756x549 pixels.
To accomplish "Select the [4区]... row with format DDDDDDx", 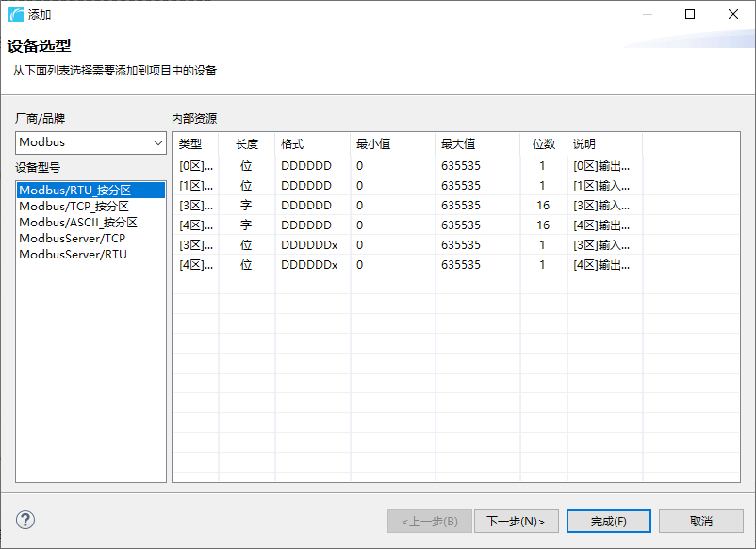I will (455, 264).
